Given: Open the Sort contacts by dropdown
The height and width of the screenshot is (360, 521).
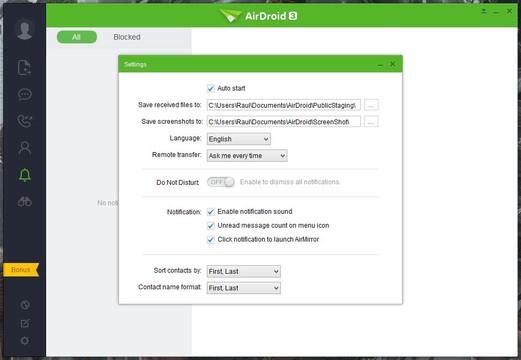Looking at the screenshot, I should [244, 271].
